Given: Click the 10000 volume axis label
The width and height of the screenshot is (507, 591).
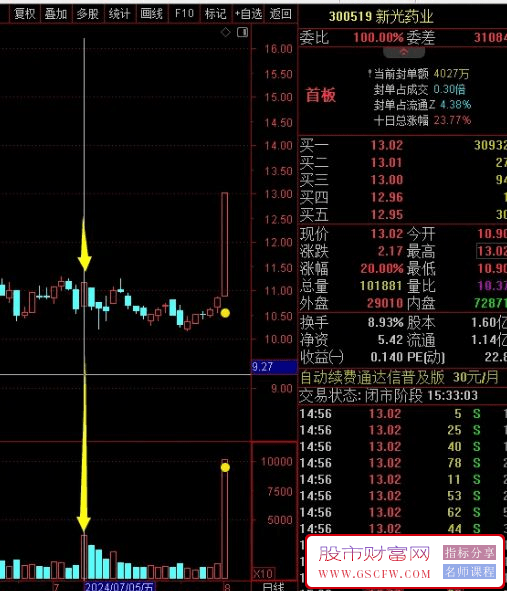Looking at the screenshot, I should 277,461.
